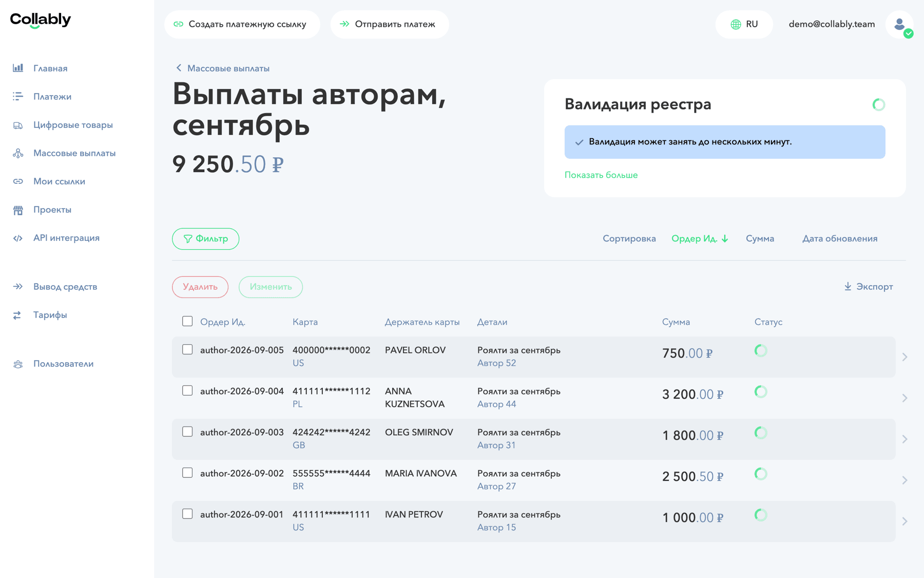Click the Пользователи people icon

[x=18, y=364]
